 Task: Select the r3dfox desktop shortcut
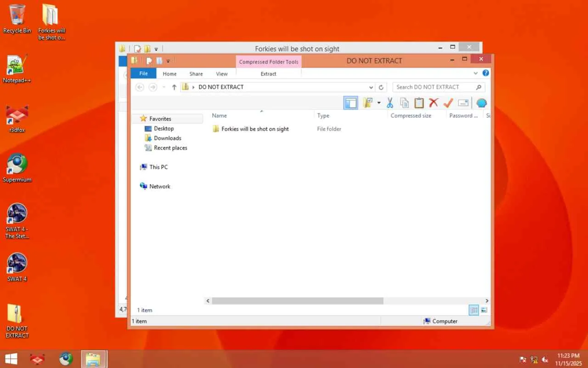(x=17, y=119)
